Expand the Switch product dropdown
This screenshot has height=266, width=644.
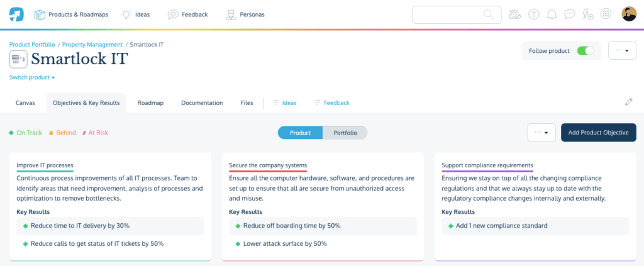tap(32, 77)
